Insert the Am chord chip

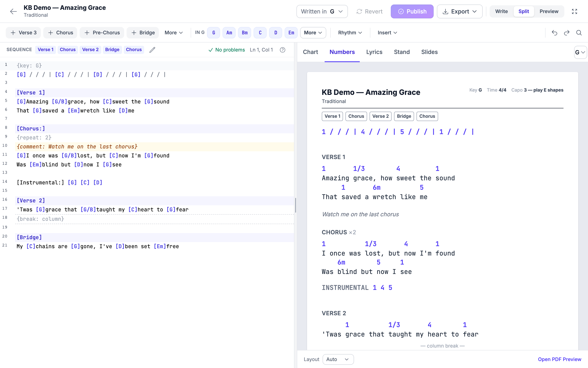click(x=229, y=33)
